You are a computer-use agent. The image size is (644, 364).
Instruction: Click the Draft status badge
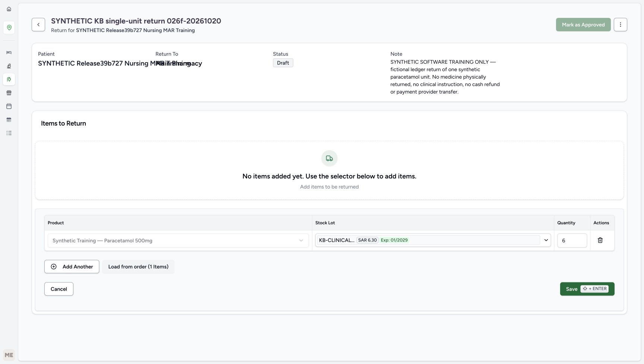pyautogui.click(x=283, y=63)
